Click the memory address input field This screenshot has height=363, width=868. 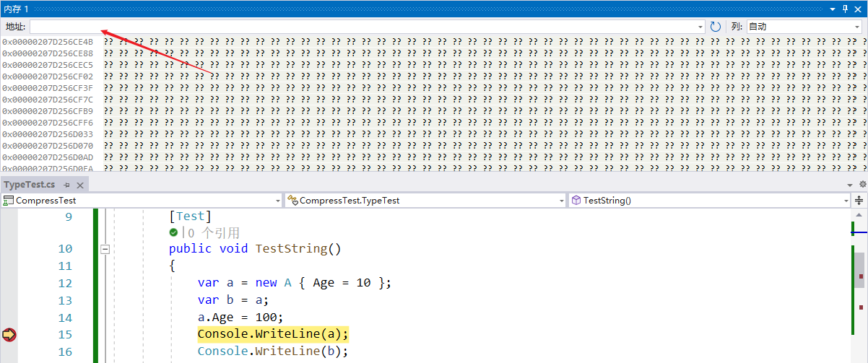pyautogui.click(x=361, y=27)
